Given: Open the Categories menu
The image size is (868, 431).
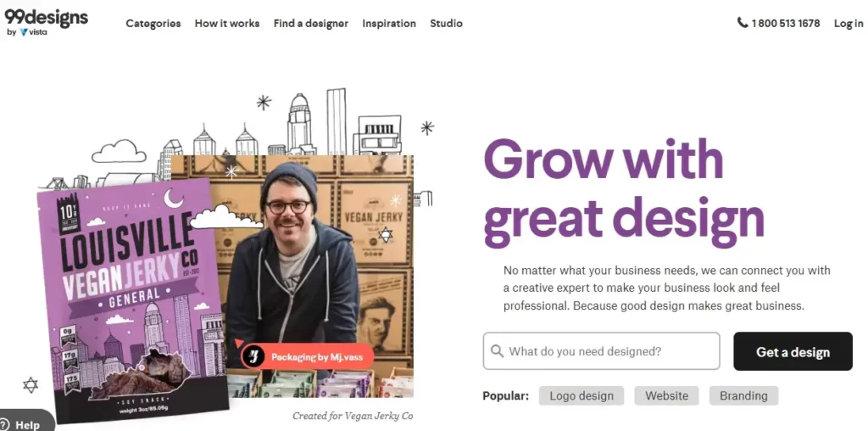Looking at the screenshot, I should (153, 23).
